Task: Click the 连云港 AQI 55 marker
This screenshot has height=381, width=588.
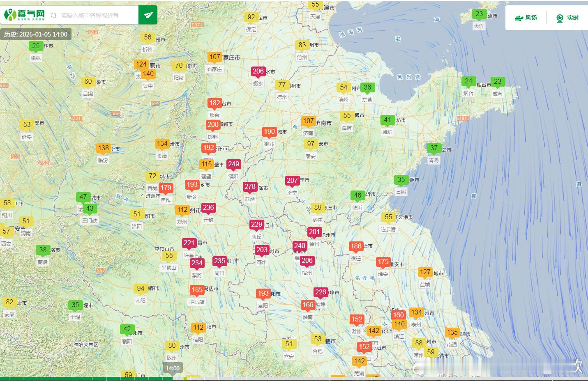Action: [x=388, y=218]
